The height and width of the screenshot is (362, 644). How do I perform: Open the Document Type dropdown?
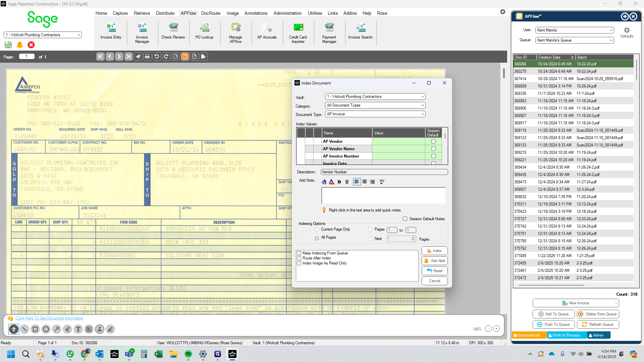(x=375, y=114)
